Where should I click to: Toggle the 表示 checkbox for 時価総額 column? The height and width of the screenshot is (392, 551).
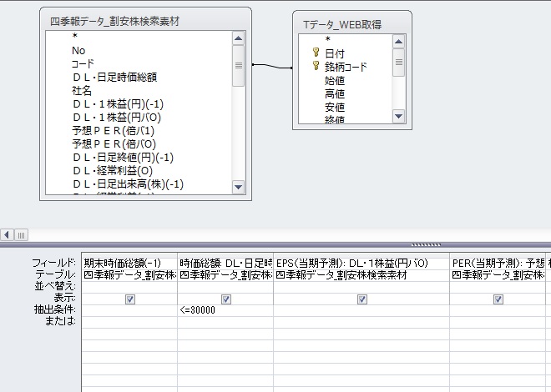(225, 299)
